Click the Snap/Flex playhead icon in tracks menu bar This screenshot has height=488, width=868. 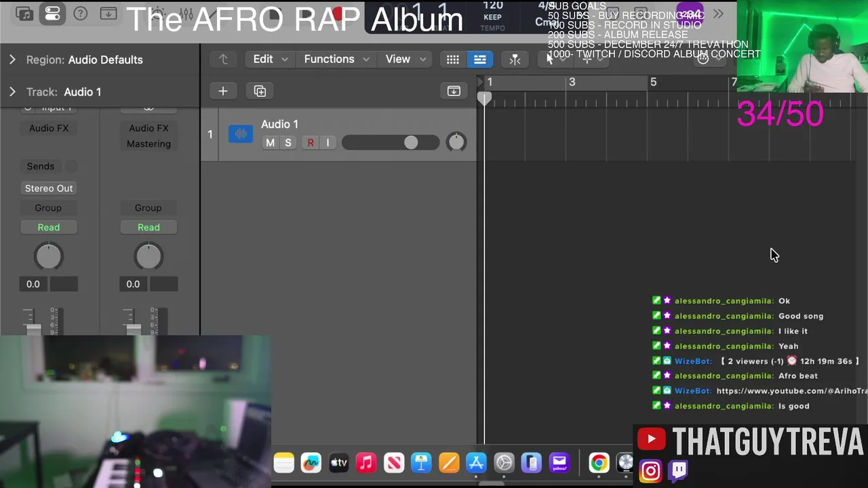(x=515, y=60)
